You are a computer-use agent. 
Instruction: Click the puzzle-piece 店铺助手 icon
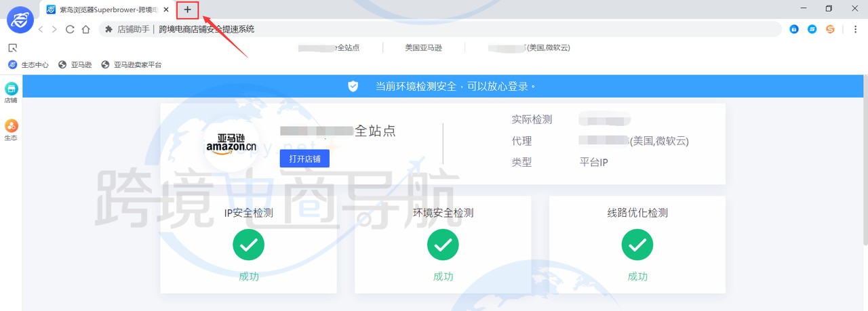pos(108,29)
